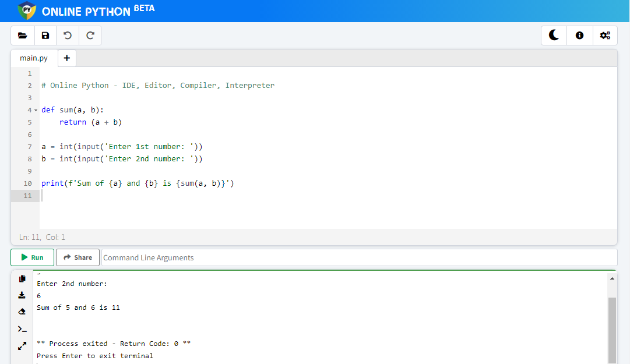Run the Python program
630x364 pixels.
point(32,257)
